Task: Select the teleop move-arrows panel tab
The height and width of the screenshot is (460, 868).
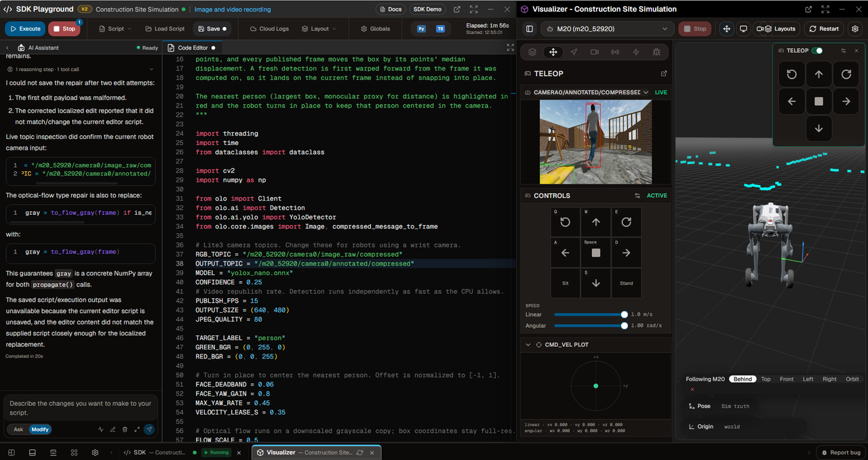Action: coord(553,52)
